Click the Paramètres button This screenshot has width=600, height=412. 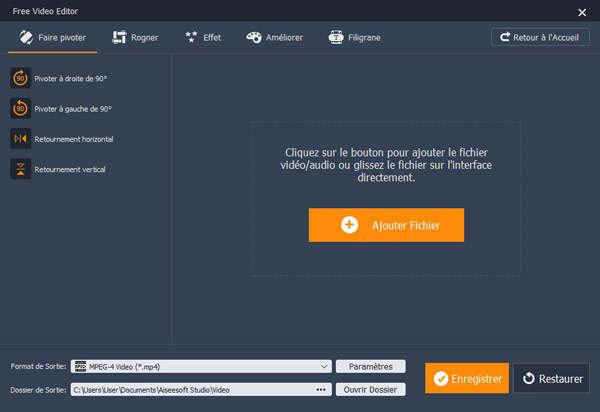point(370,366)
